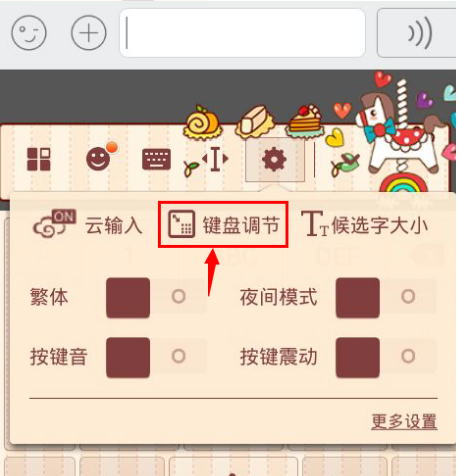The height and width of the screenshot is (476, 458).
Task: Tap the winking face emoji icon
Action: click(x=29, y=33)
